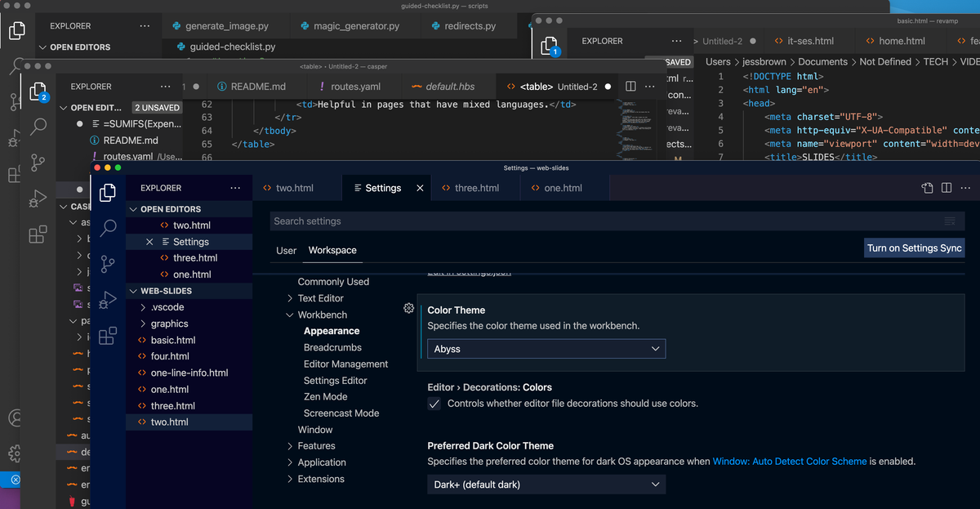This screenshot has height=509, width=980.
Task: Close Settings in Open Editors list
Action: click(x=149, y=242)
